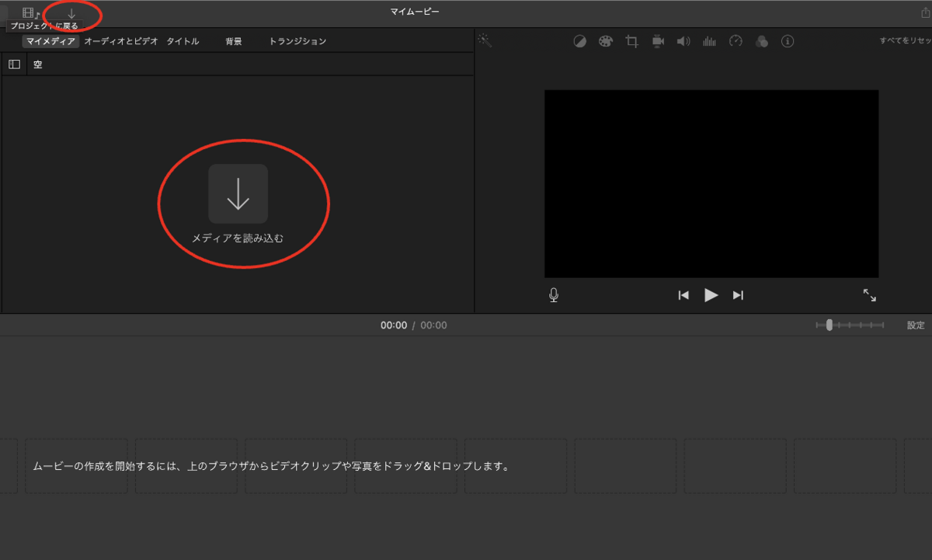Viewport: 932px width, 560px height.
Task: Click the 00:00 current timecode
Action: [394, 325]
